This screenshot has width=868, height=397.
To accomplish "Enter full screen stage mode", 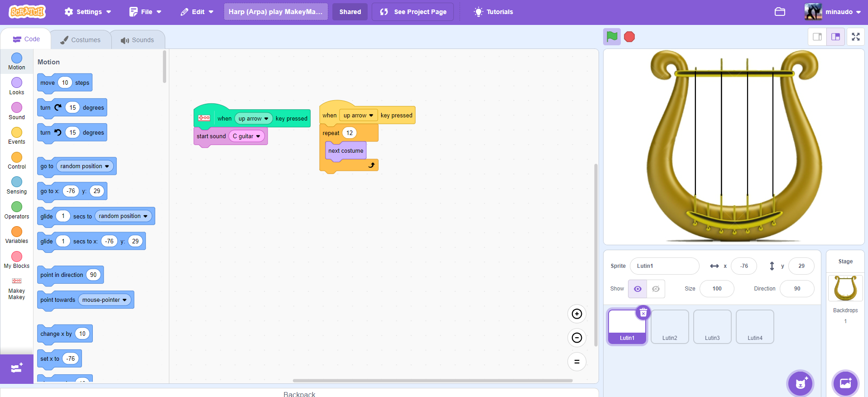I will point(855,37).
